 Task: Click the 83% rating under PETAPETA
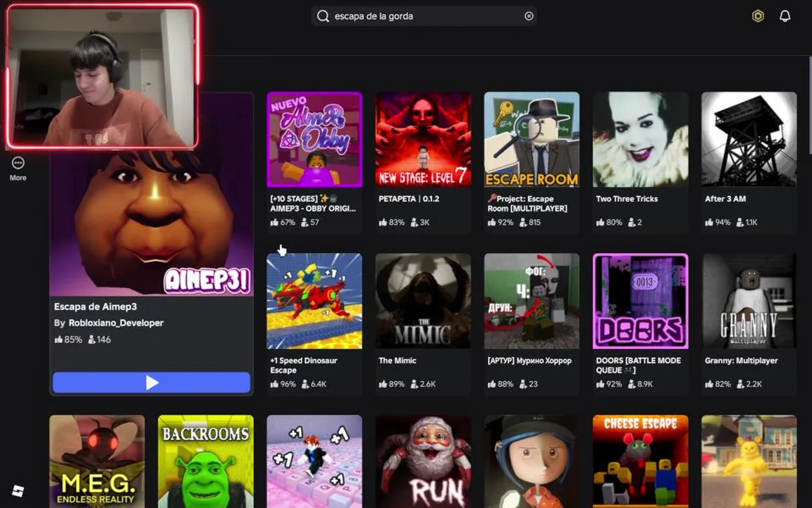391,222
